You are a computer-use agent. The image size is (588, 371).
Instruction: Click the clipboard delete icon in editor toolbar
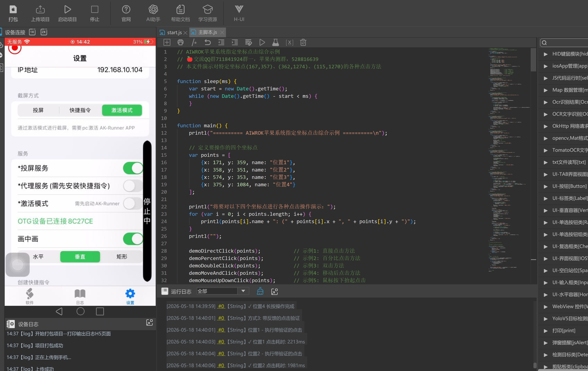click(303, 42)
